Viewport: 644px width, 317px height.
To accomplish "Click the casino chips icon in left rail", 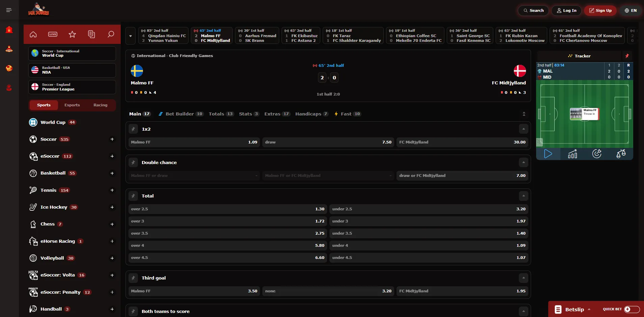I will (x=9, y=49).
